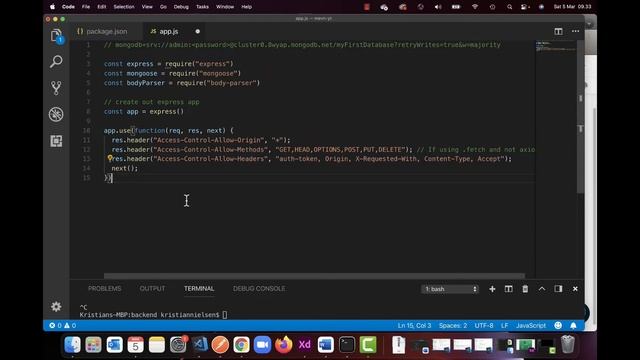Open the Edit menu
The height and width of the screenshot is (360, 640).
[102, 7]
